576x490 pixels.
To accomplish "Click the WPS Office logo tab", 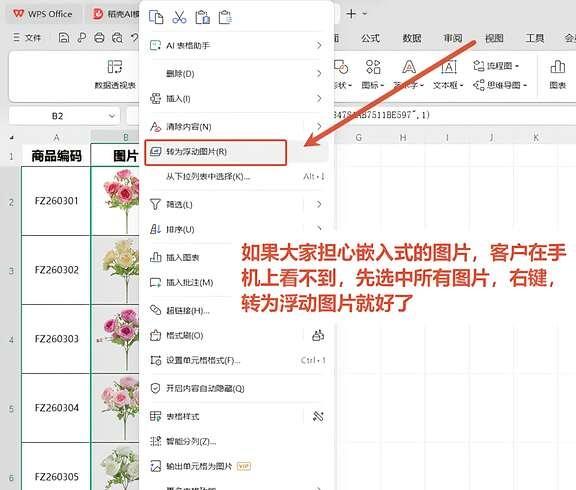I will pyautogui.click(x=43, y=14).
